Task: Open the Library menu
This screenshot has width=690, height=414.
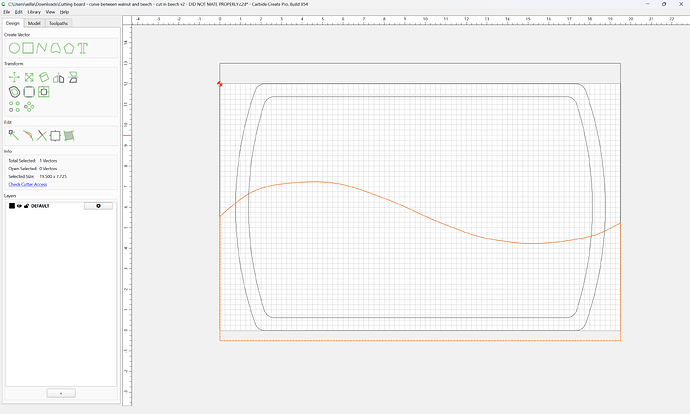Action: [x=34, y=12]
